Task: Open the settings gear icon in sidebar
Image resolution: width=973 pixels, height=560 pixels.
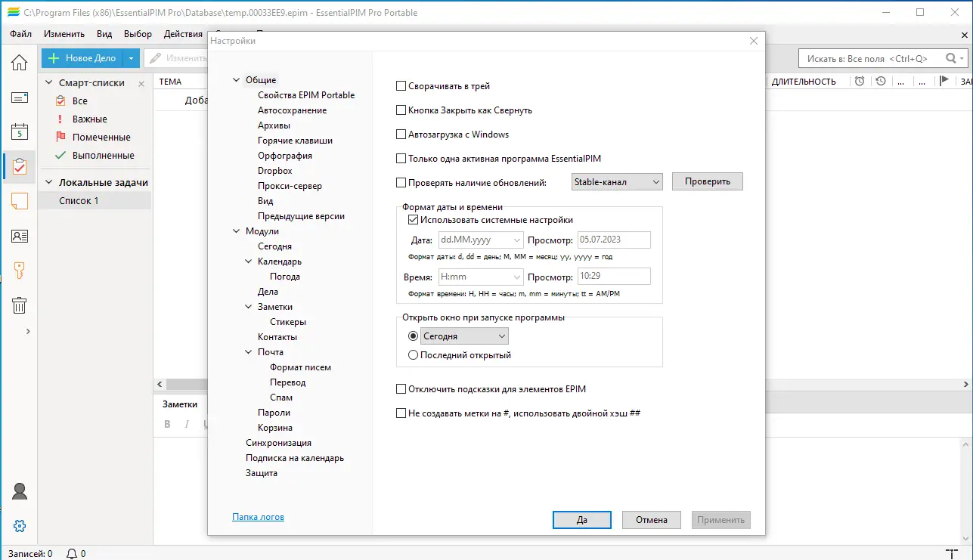Action: coord(20,526)
